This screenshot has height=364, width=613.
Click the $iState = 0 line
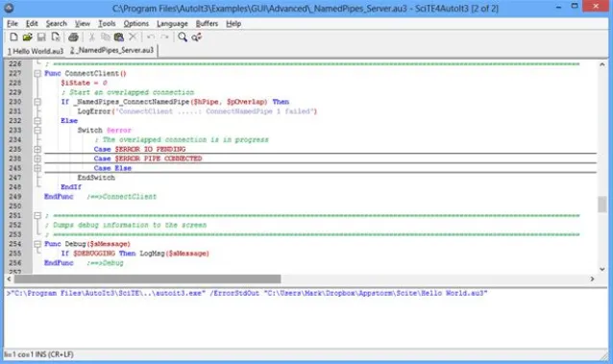pos(84,83)
